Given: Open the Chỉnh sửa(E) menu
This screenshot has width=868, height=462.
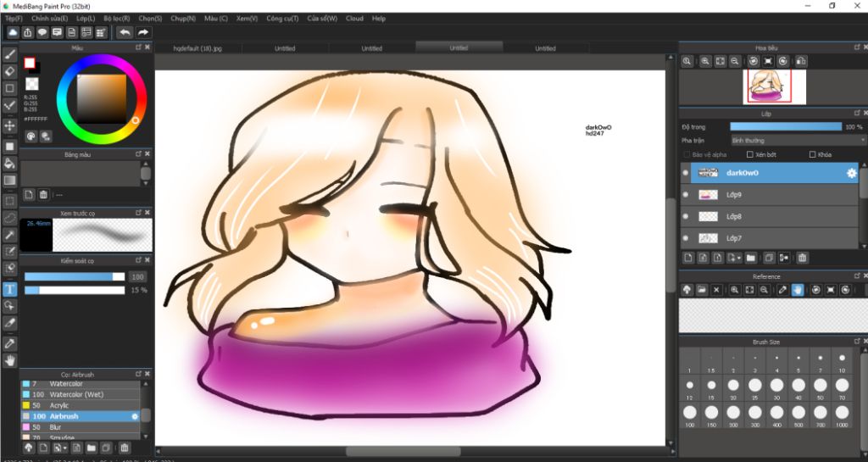Looking at the screenshot, I should [x=49, y=19].
